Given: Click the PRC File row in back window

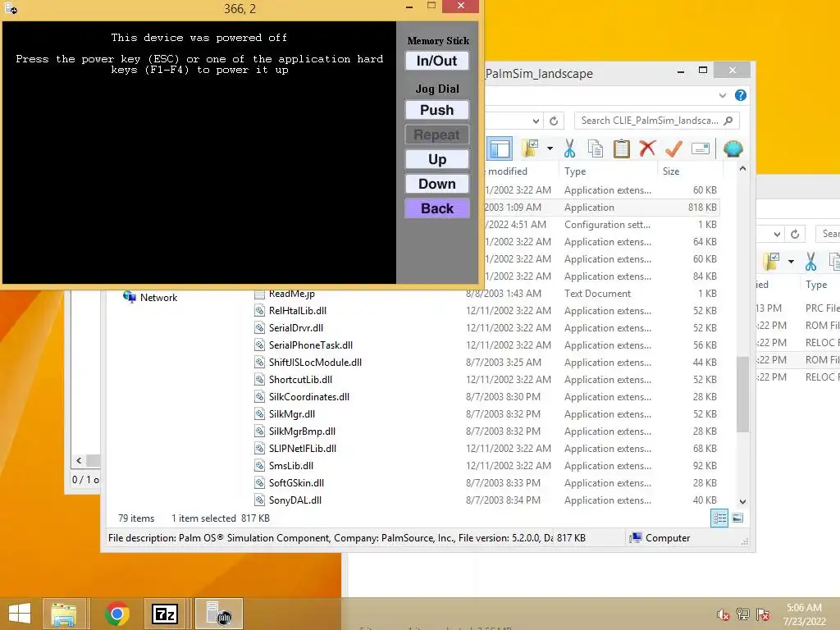Looking at the screenshot, I should (797, 308).
